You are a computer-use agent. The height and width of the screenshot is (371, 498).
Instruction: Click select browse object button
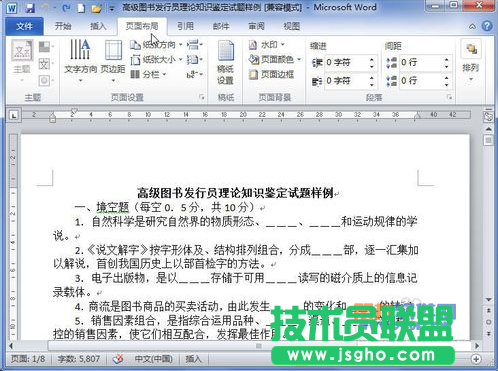(x=488, y=322)
